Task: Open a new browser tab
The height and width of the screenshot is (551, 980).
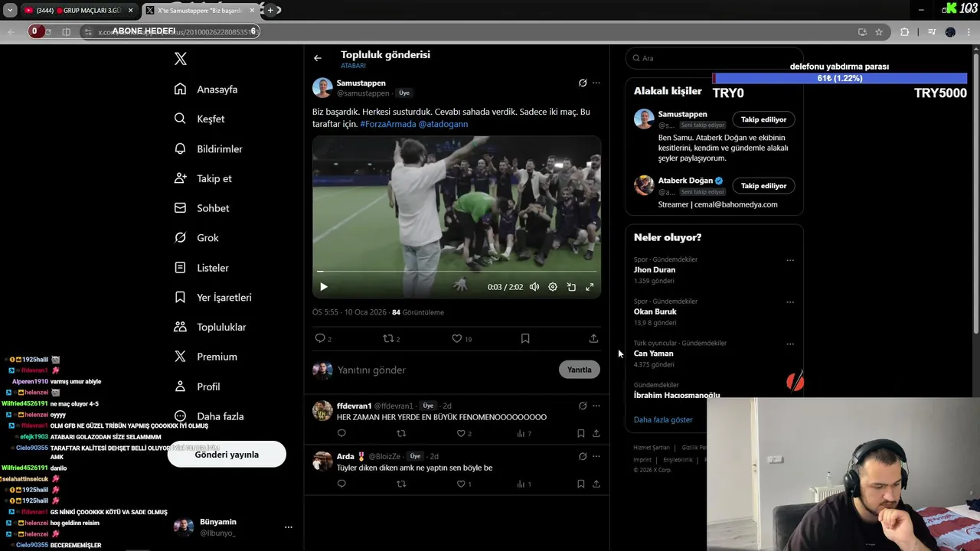Action: [x=270, y=11]
